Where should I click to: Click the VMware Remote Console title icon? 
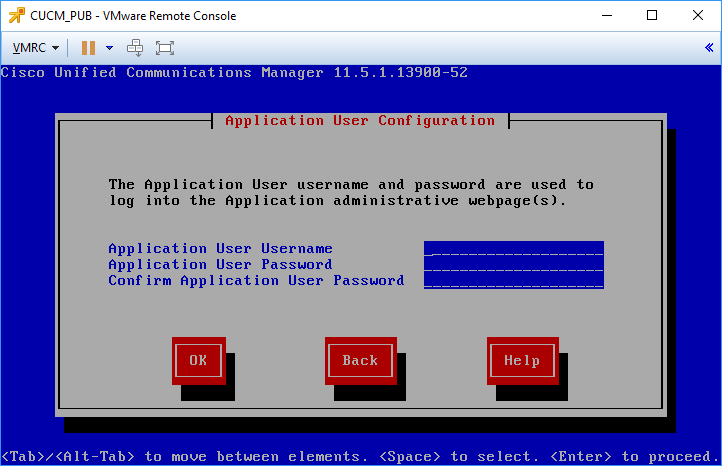17,15
